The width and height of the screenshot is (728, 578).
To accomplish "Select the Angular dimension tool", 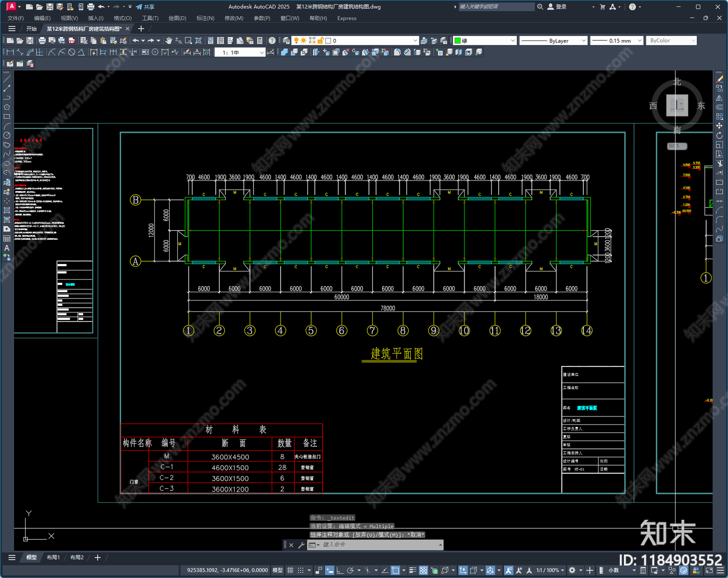I will pos(81,52).
